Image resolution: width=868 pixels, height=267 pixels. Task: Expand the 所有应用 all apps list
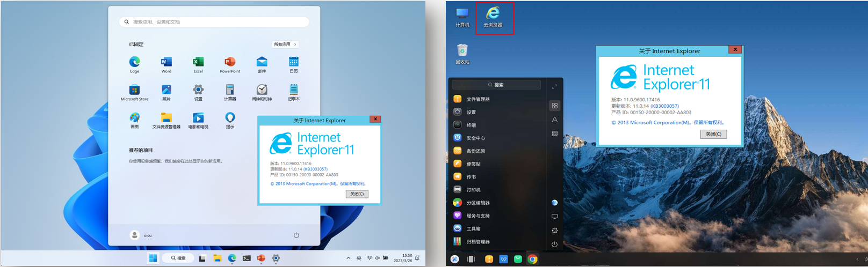click(285, 44)
